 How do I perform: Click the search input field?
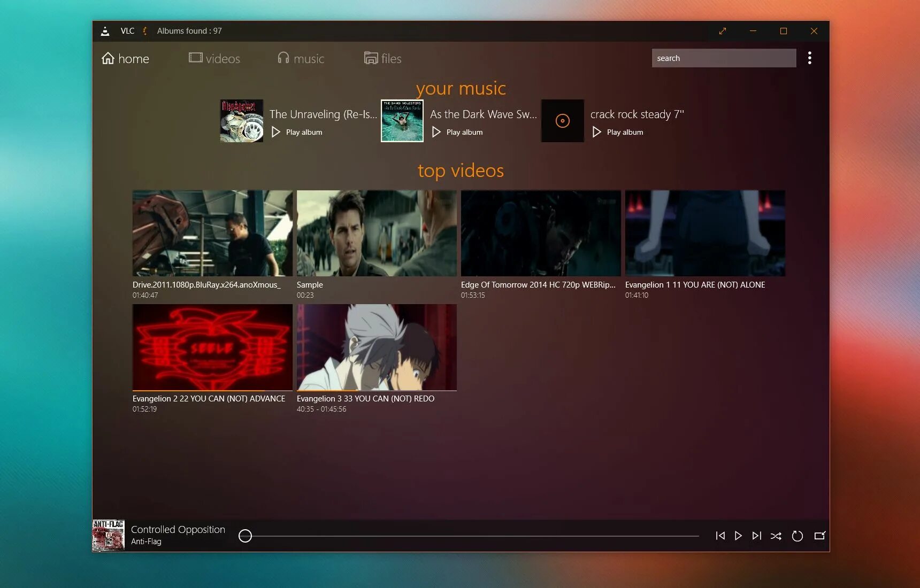pyautogui.click(x=724, y=58)
